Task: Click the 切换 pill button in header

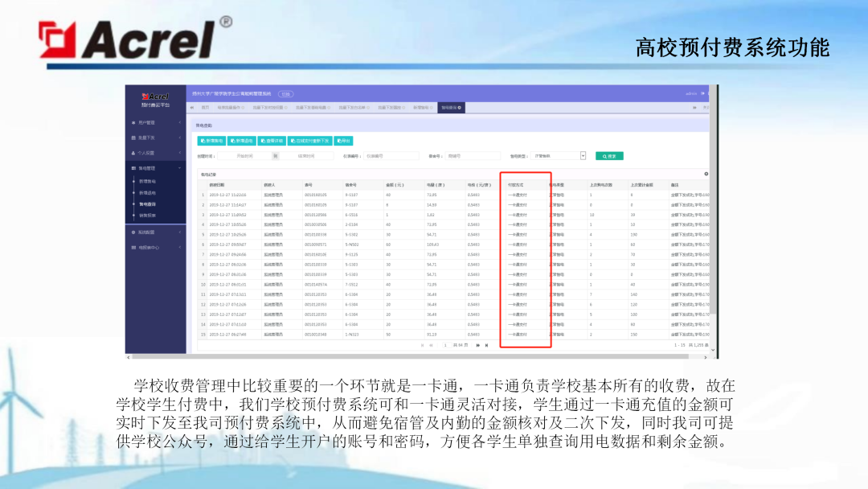Action: pos(285,93)
